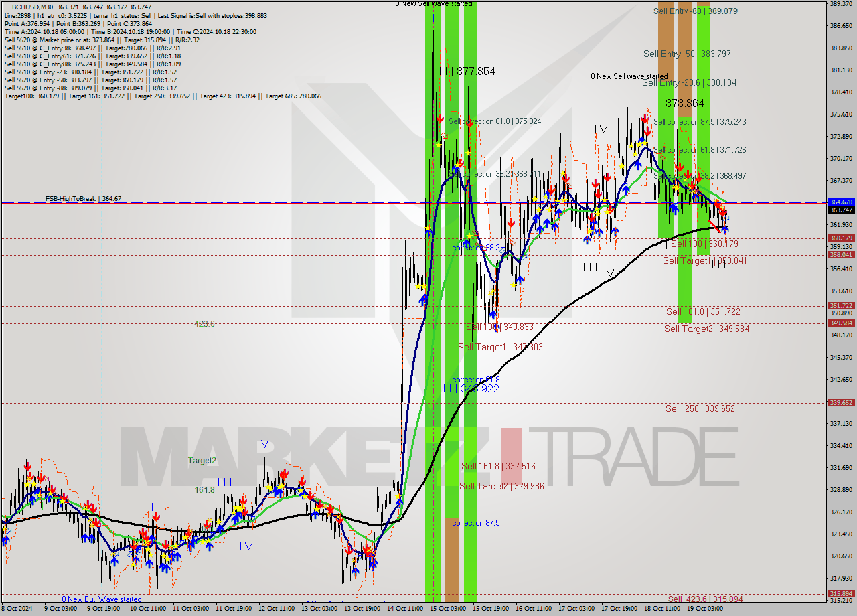857x616 pixels.
Task: Click the 'Sell correction 61.8 | 375.324' label
Action: click(495, 121)
